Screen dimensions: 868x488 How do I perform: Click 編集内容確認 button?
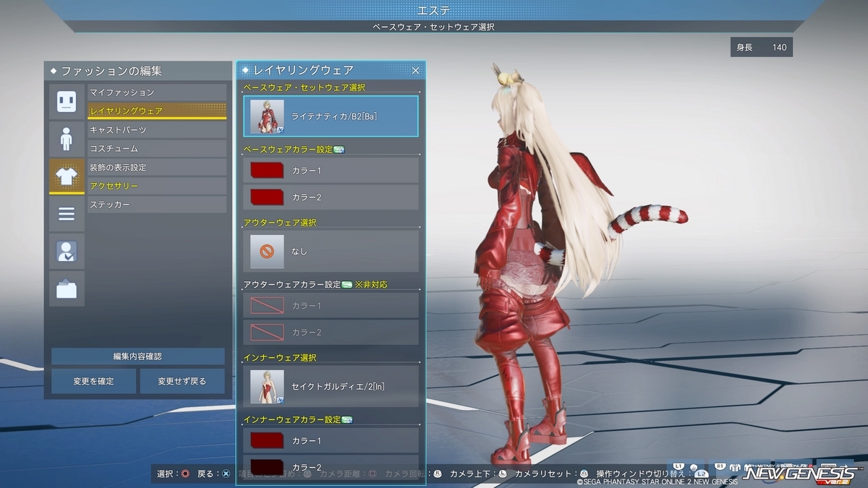click(x=138, y=356)
